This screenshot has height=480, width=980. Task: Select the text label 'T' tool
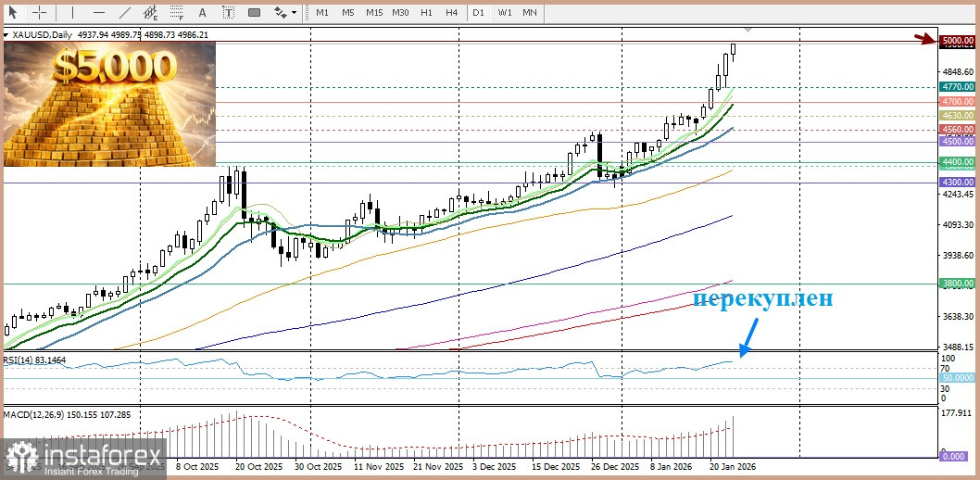pyautogui.click(x=229, y=12)
